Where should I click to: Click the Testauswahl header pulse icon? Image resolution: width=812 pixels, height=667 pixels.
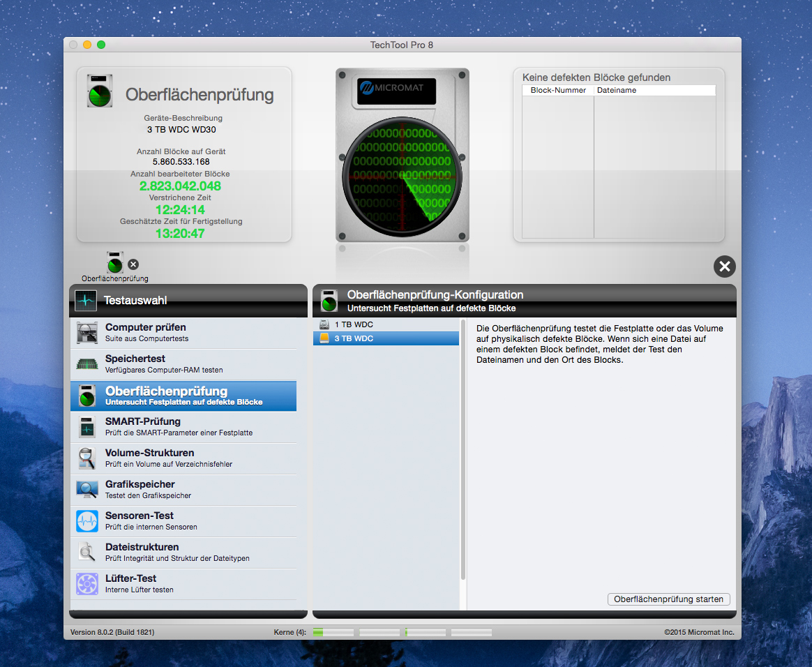click(85, 300)
